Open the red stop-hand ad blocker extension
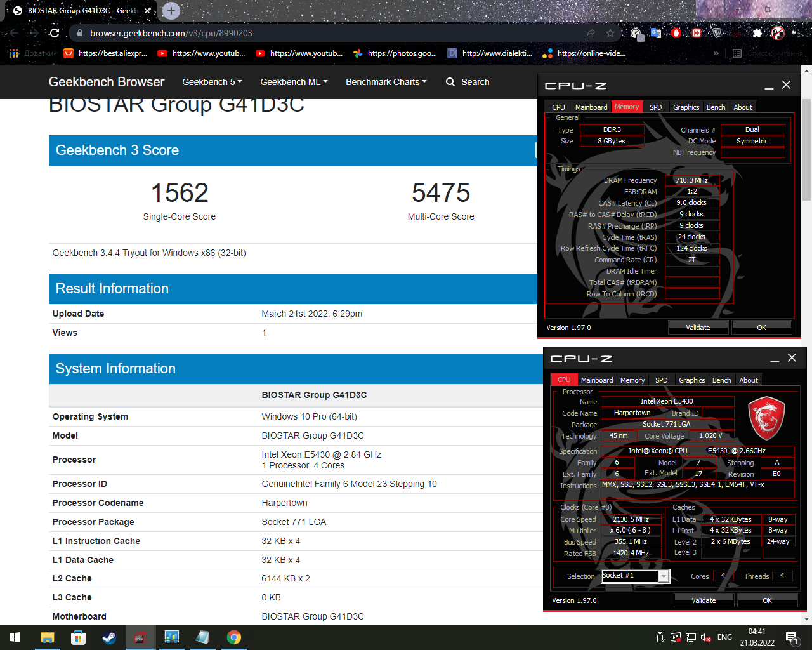 point(676,33)
